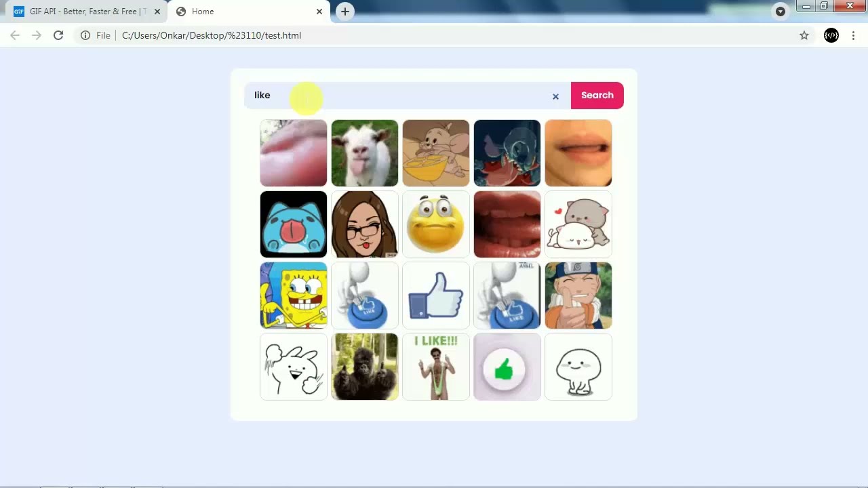Viewport: 868px width, 488px height.
Task: Click the black extension icon in toolbar
Action: tap(831, 35)
